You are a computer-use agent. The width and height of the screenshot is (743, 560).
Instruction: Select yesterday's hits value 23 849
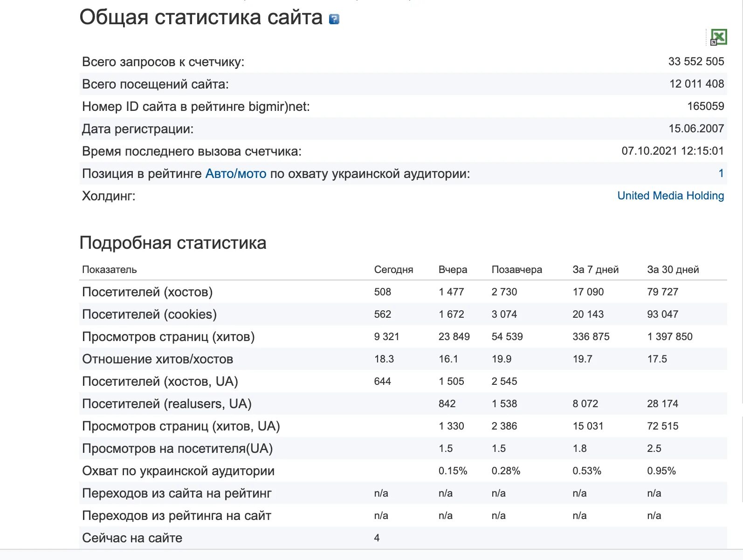point(454,336)
